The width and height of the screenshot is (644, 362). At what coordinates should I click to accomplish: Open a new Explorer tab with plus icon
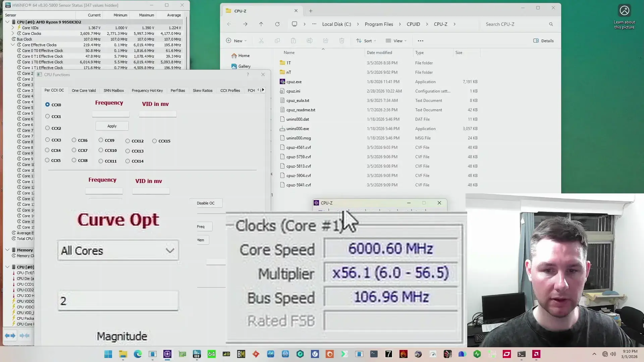pos(311,11)
